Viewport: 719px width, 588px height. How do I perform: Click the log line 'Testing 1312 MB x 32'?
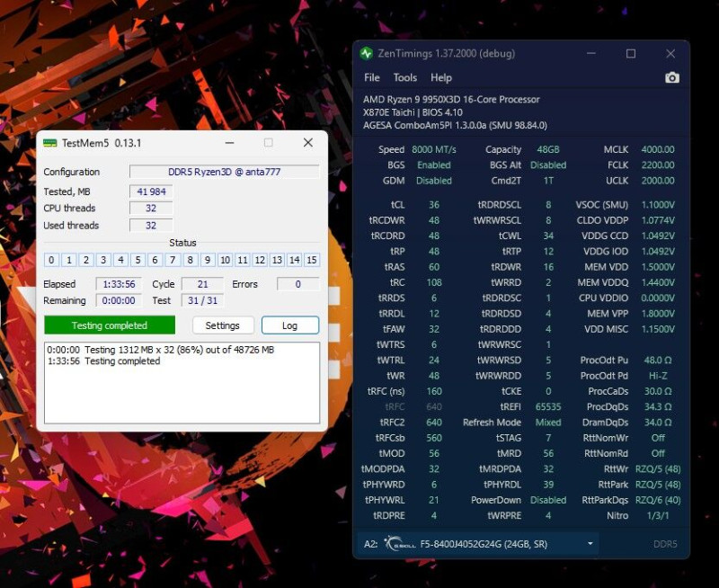coord(161,350)
